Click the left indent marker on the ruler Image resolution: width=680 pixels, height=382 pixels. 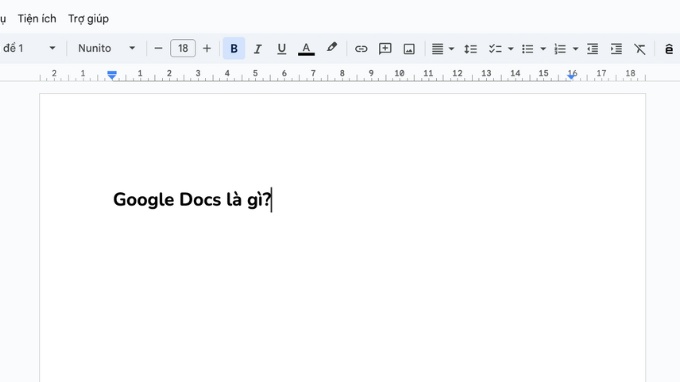click(112, 75)
